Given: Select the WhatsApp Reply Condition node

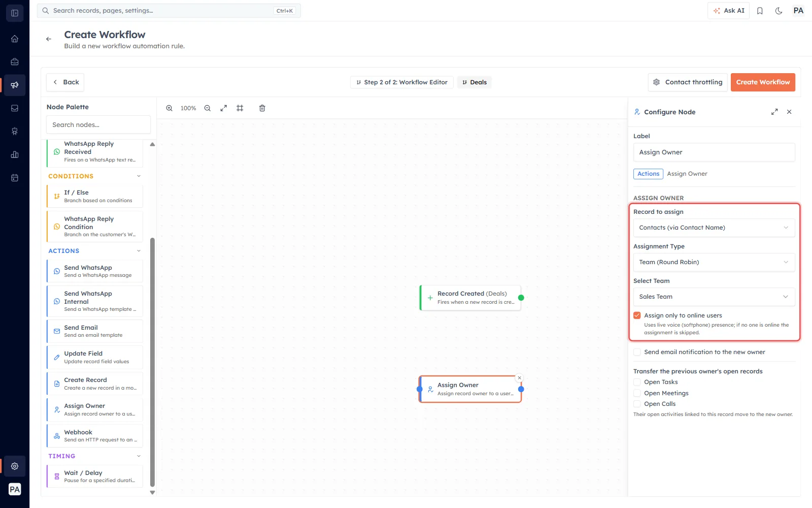Looking at the screenshot, I should pyautogui.click(x=95, y=227).
